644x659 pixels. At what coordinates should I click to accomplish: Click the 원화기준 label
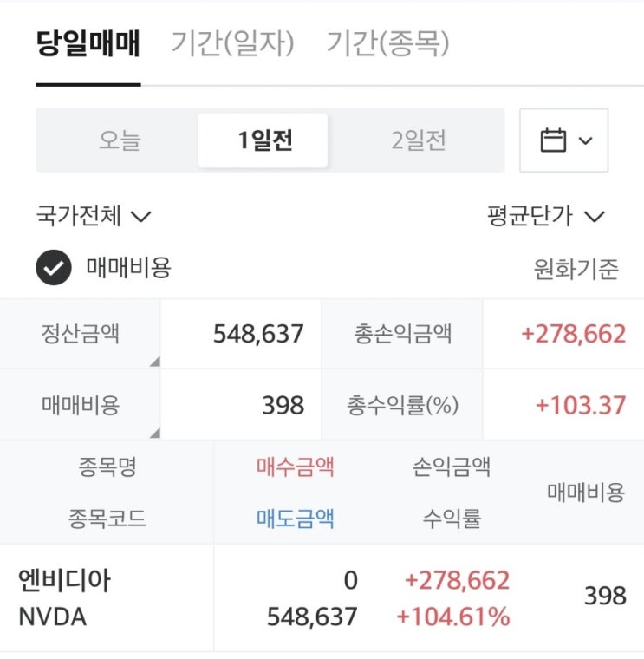coord(576,270)
